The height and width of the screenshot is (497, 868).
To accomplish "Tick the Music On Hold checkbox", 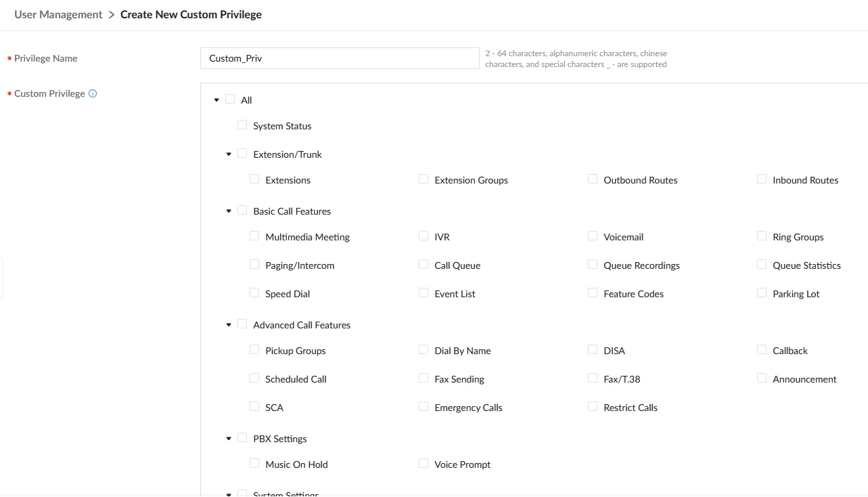I will (254, 463).
